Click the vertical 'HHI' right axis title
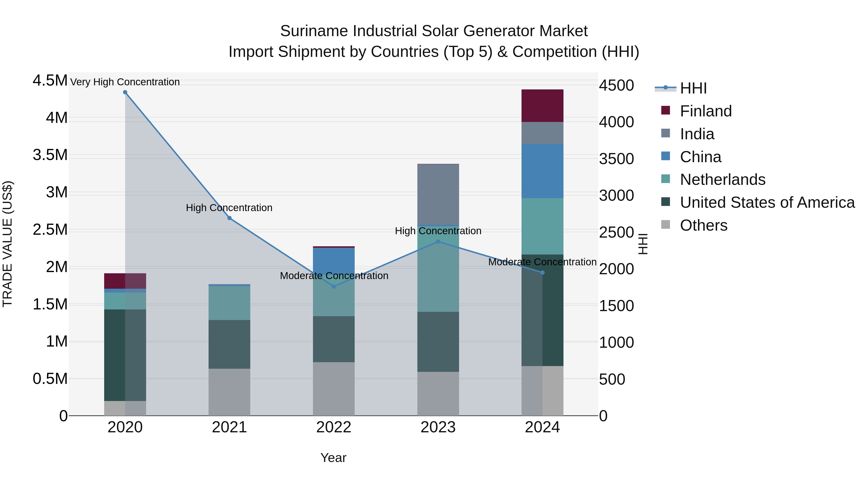The width and height of the screenshot is (868, 488). [x=643, y=244]
